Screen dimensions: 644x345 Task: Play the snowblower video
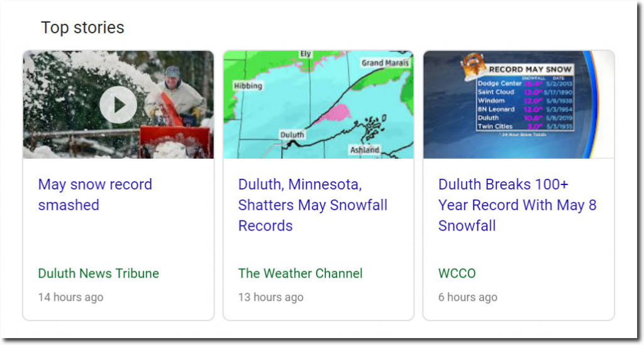tap(118, 105)
